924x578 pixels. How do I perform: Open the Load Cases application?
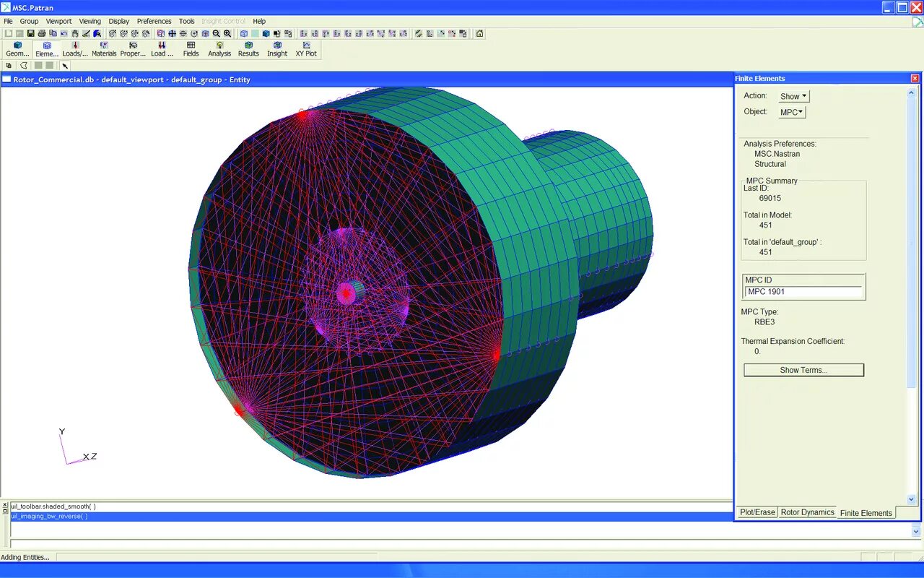click(162, 49)
